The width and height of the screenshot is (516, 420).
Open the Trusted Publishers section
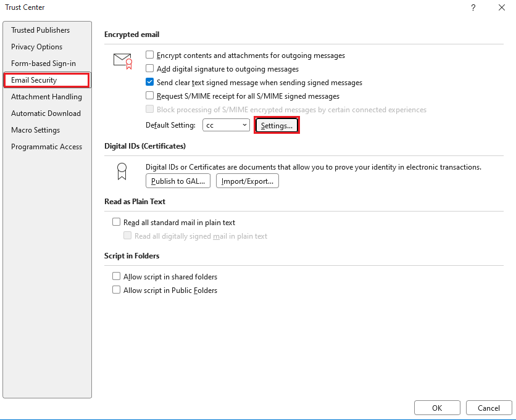(40, 30)
